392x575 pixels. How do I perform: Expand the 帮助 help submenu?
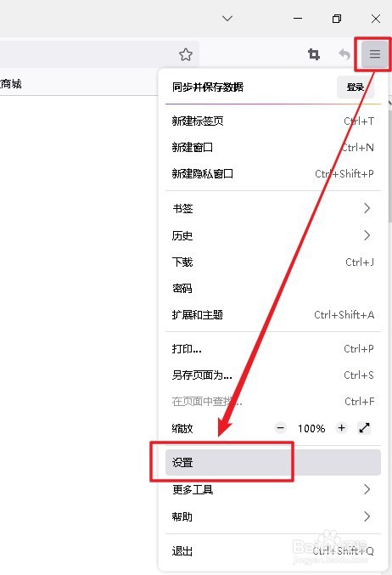pyautogui.click(x=273, y=516)
